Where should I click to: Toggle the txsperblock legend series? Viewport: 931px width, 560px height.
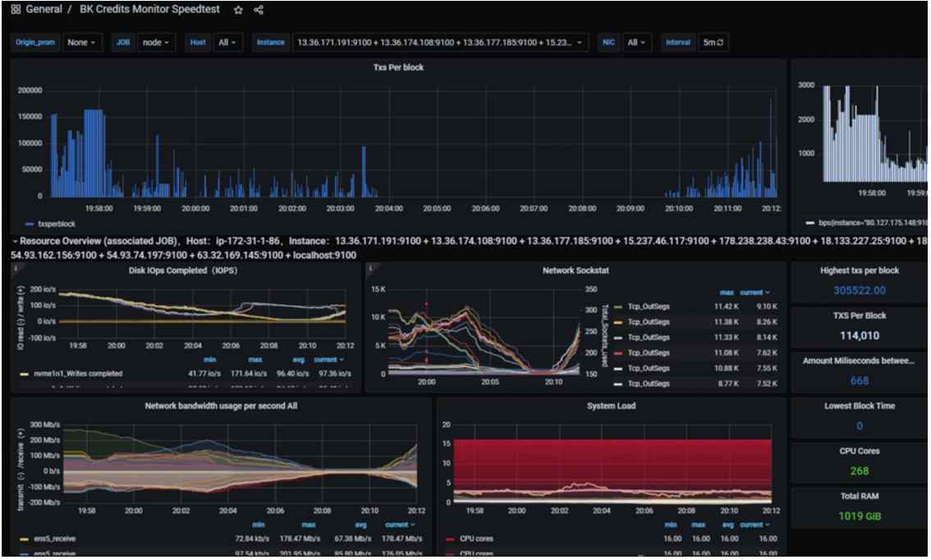pyautogui.click(x=51, y=224)
